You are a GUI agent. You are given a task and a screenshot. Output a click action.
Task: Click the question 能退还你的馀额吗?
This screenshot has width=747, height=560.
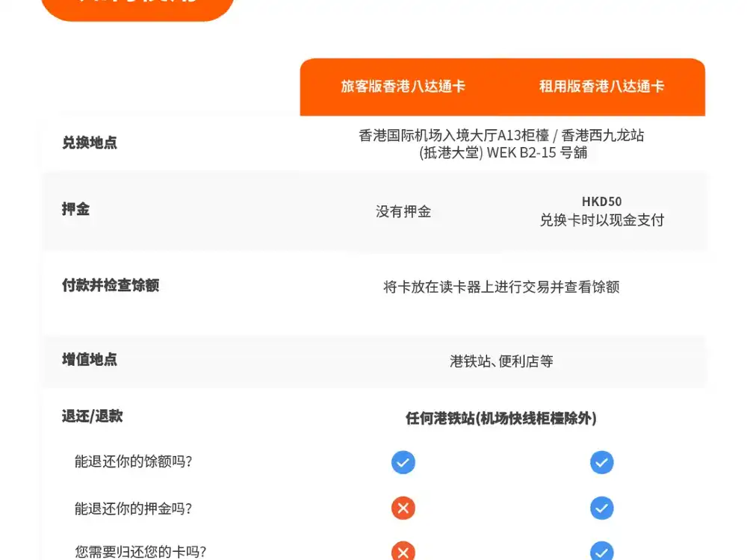tap(134, 461)
